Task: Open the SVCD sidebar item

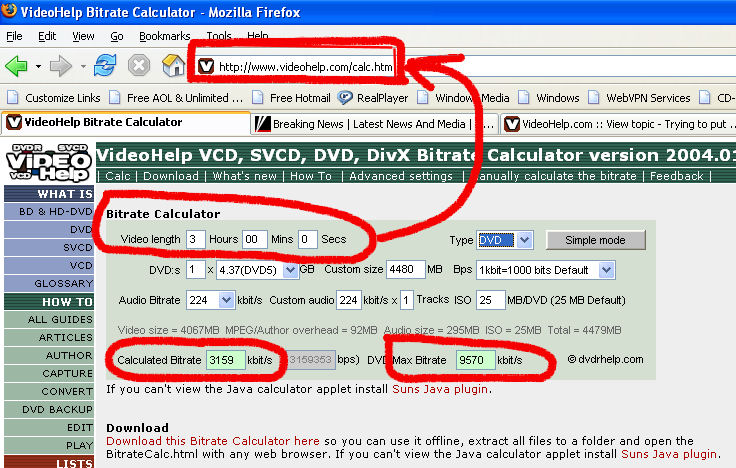Action: [49, 247]
